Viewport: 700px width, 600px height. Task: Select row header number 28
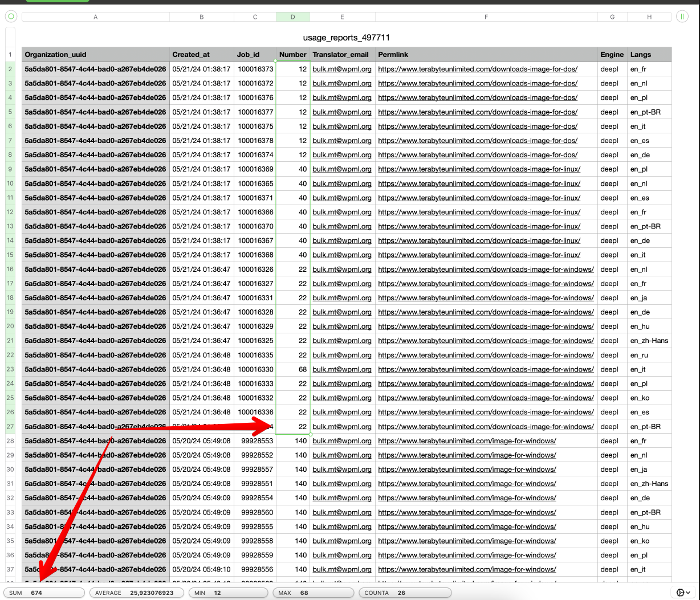(10, 440)
